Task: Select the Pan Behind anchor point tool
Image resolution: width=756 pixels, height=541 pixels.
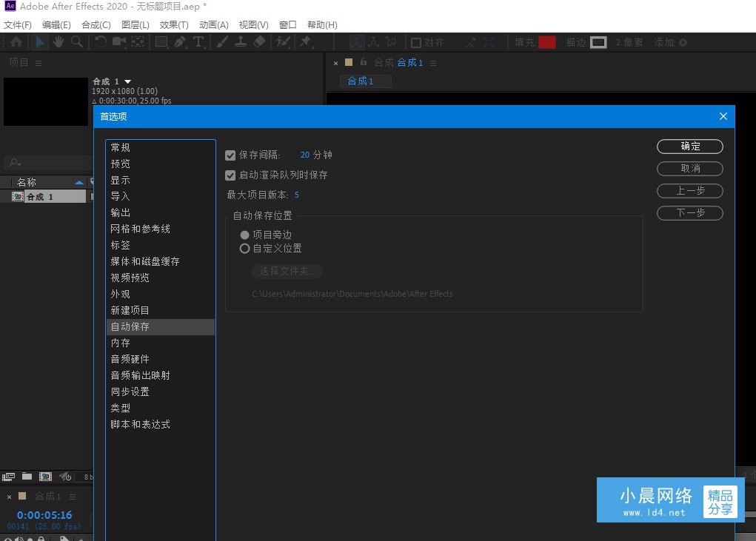Action: point(138,42)
